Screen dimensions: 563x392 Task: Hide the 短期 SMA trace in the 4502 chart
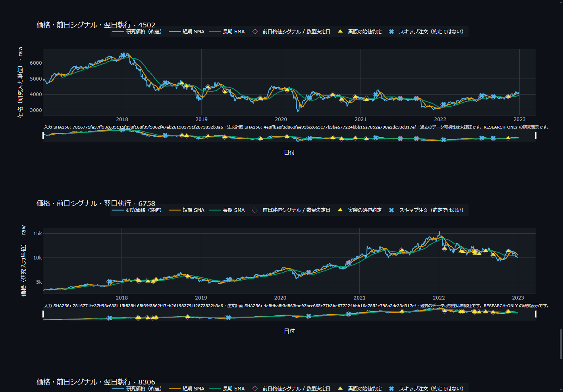click(x=187, y=32)
